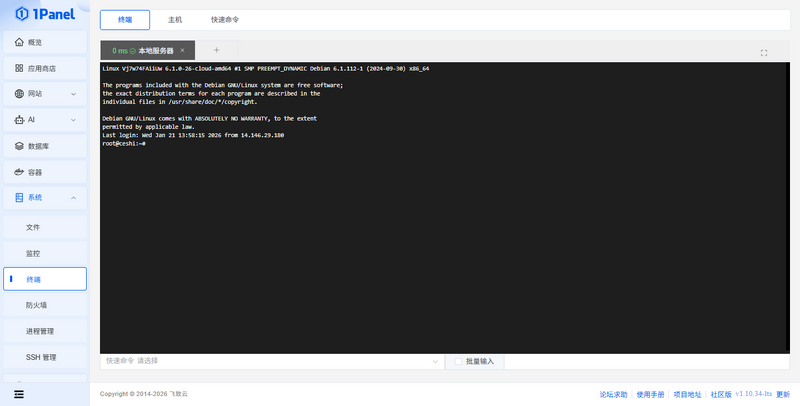
Task: Expand the AI menu chevron
Action: [x=74, y=120]
